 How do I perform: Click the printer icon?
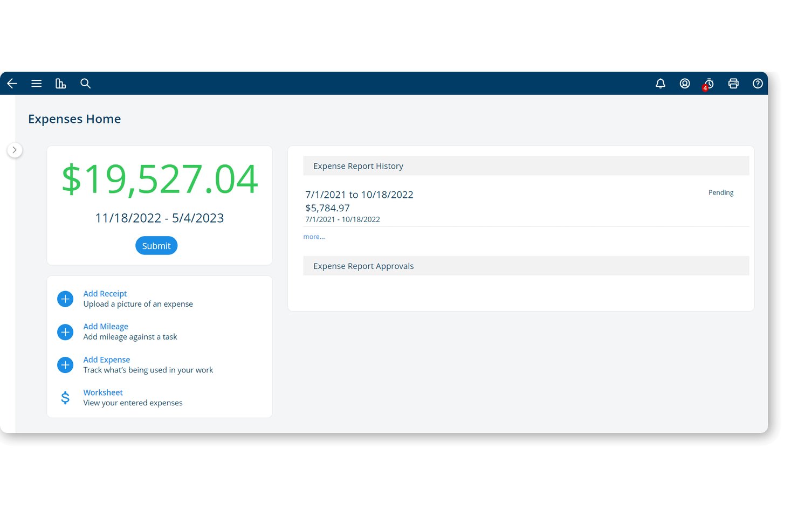pos(733,84)
